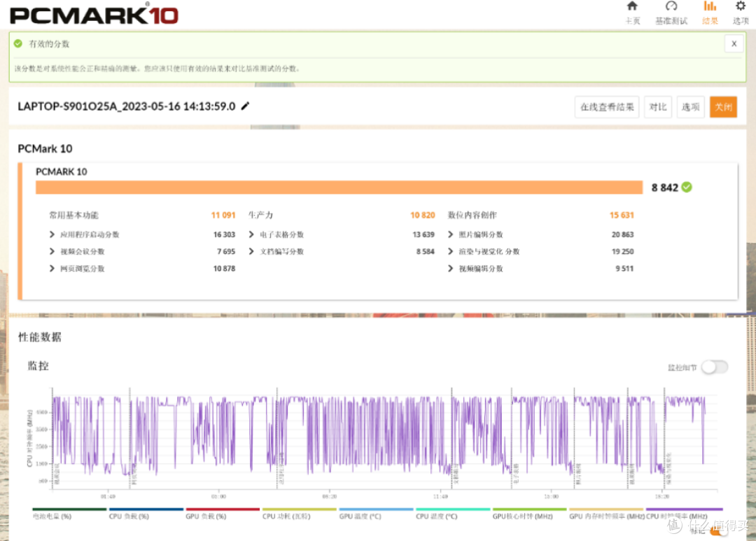The height and width of the screenshot is (541, 756).
Task: Click the 监控 chart heading
Action: (38, 366)
